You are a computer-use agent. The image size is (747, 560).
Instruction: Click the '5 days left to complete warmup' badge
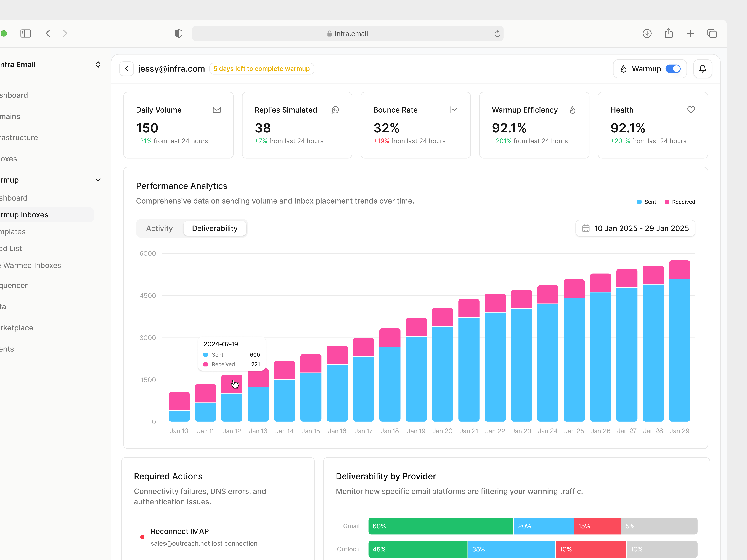(262, 68)
